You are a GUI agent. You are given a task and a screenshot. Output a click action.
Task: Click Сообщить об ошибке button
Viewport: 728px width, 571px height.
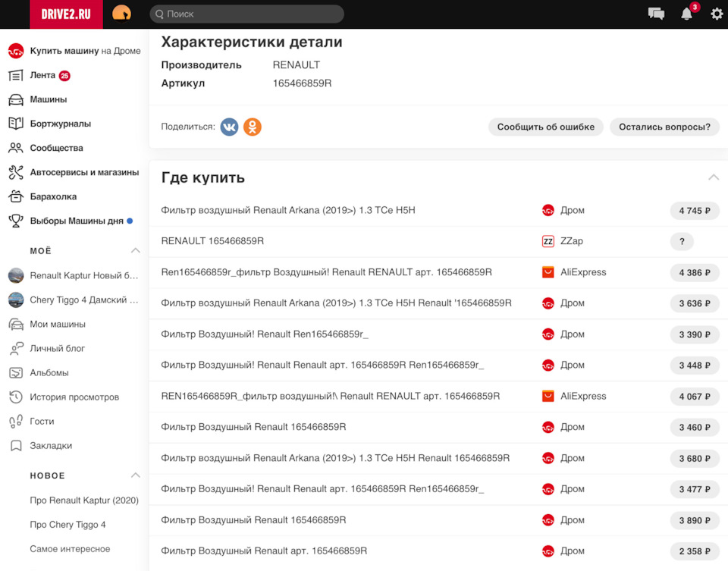[x=546, y=127]
